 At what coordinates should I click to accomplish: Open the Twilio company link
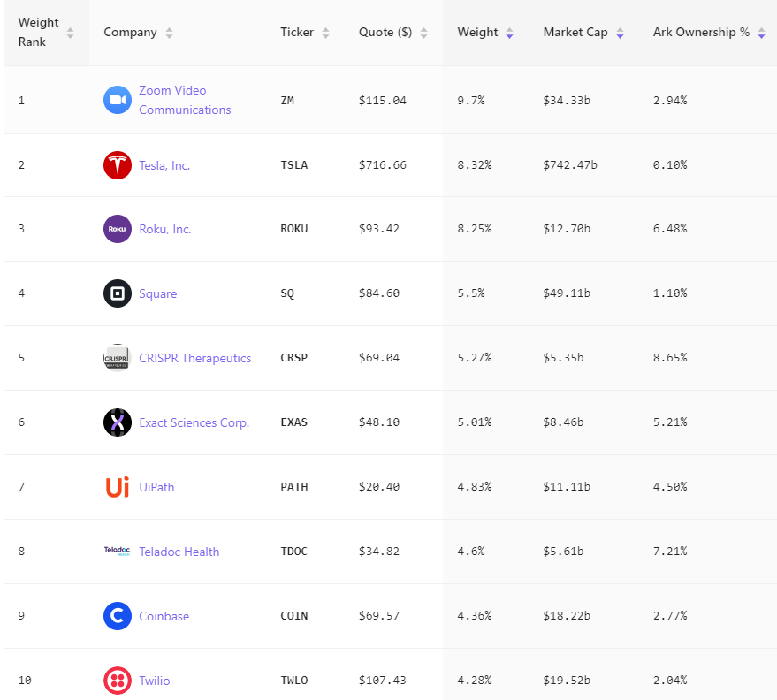(154, 681)
